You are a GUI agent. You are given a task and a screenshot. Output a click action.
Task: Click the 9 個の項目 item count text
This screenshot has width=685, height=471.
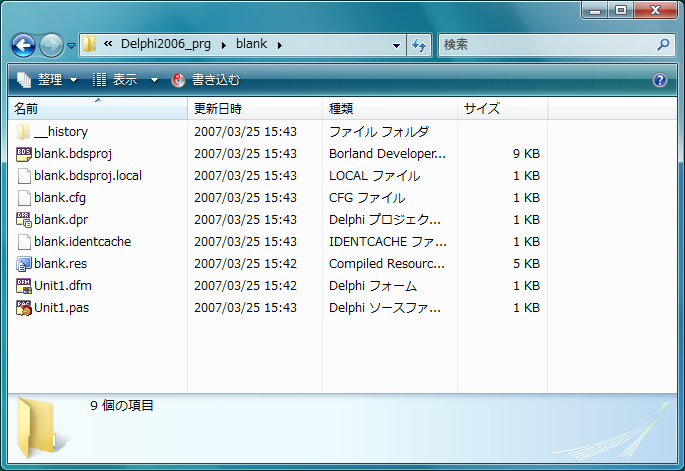122,405
